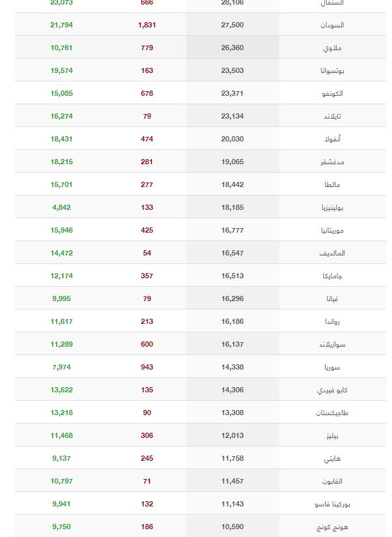
Task: Click the مالطا country name
Action: (332, 184)
